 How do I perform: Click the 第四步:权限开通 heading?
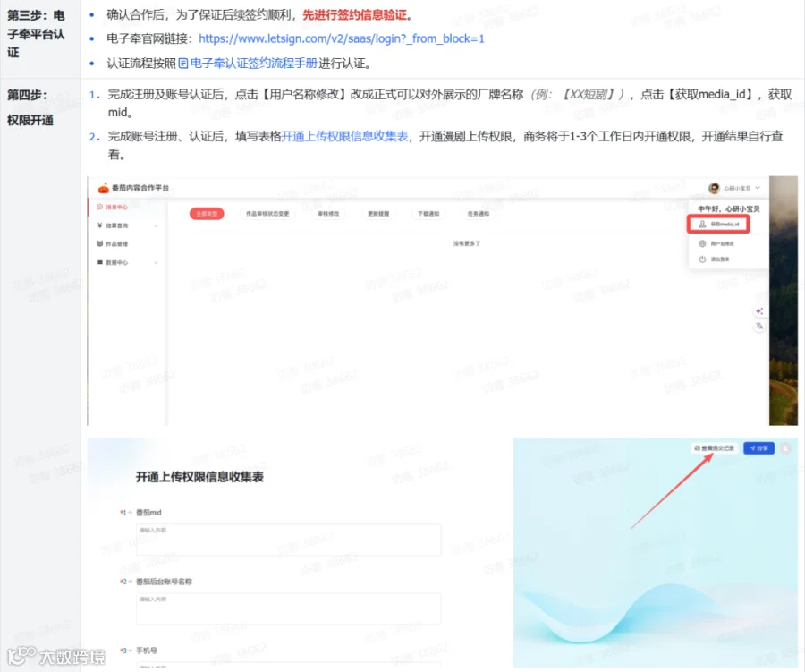pos(30,107)
